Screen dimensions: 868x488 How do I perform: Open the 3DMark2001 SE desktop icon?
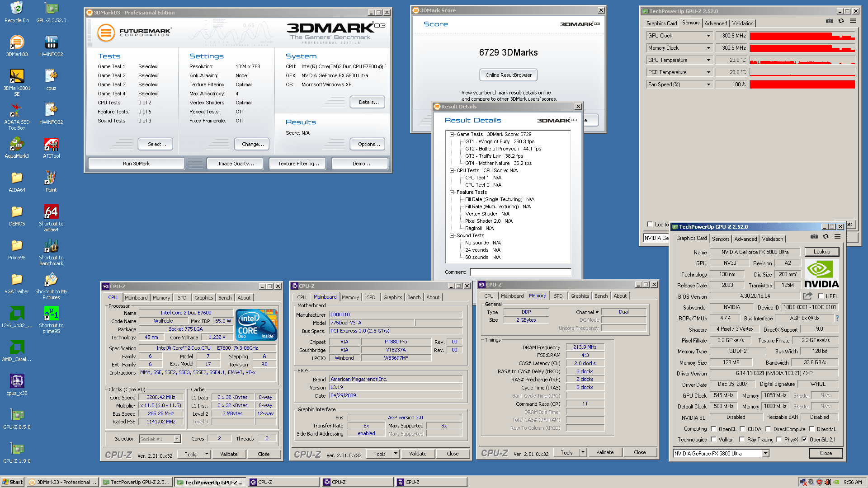(x=17, y=82)
